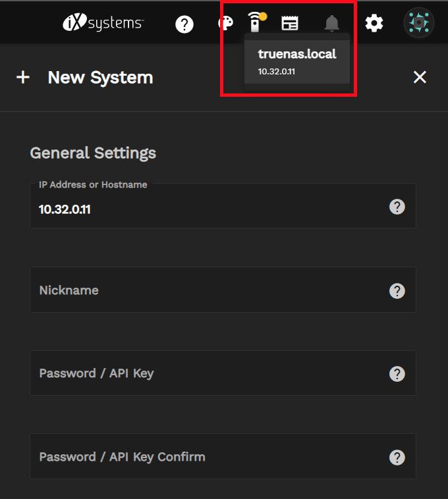Show help for the Nickname field
This screenshot has width=448, height=499.
click(397, 291)
